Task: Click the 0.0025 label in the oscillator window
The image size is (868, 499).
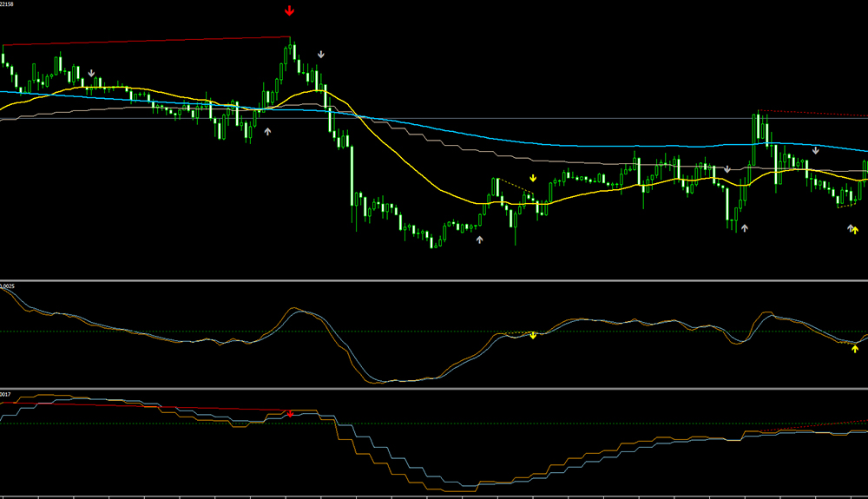Action: (7, 286)
